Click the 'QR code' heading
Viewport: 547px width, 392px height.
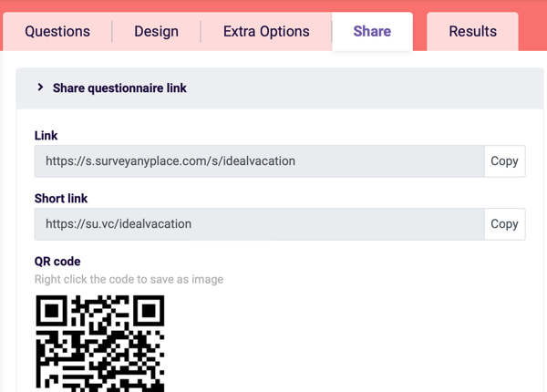(57, 262)
